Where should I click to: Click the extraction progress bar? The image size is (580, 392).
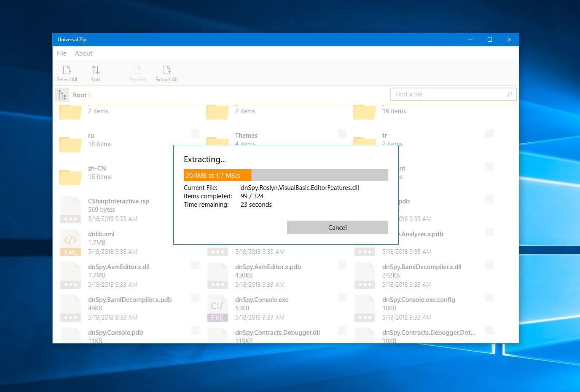[x=286, y=175]
